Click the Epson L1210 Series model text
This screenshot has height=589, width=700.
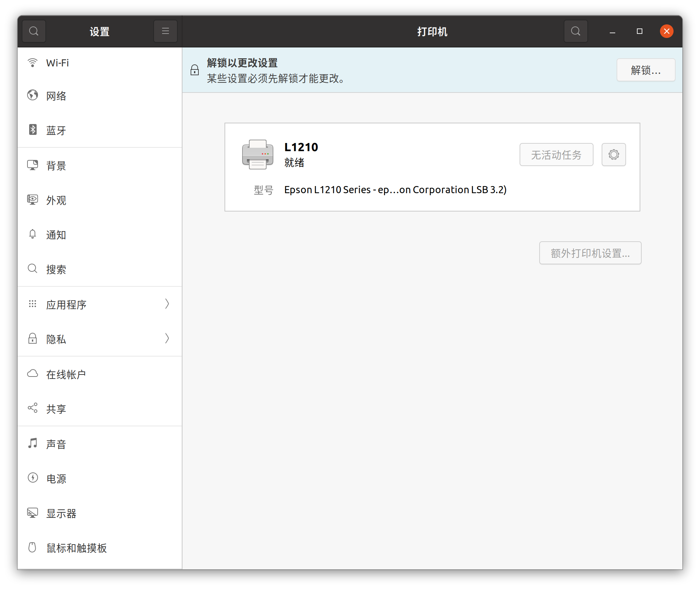click(x=395, y=190)
